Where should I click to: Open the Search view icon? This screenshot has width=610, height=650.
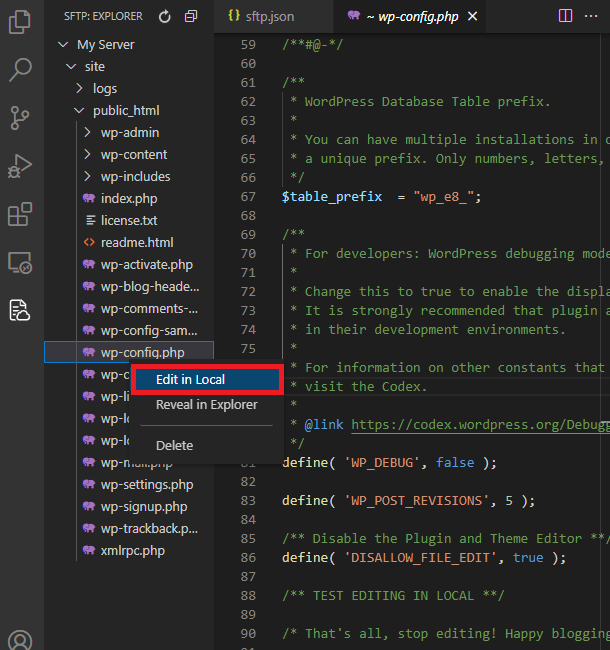pyautogui.click(x=19, y=70)
